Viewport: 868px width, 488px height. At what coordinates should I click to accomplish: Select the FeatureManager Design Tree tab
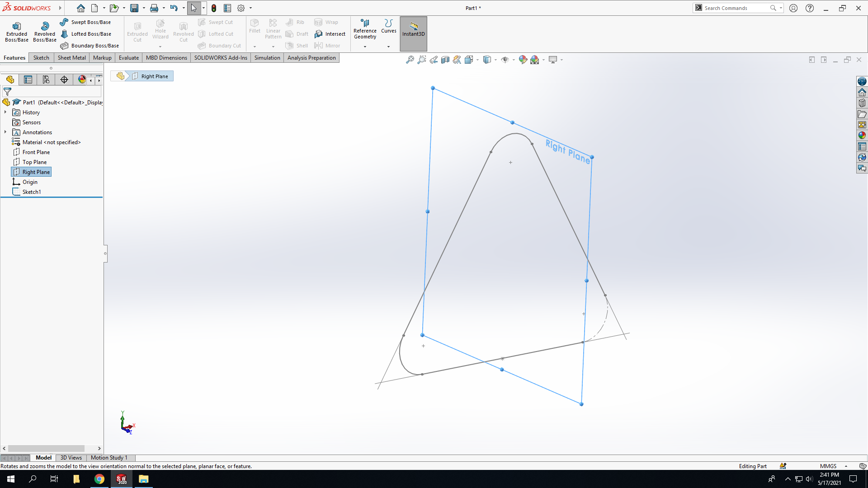coord(10,80)
